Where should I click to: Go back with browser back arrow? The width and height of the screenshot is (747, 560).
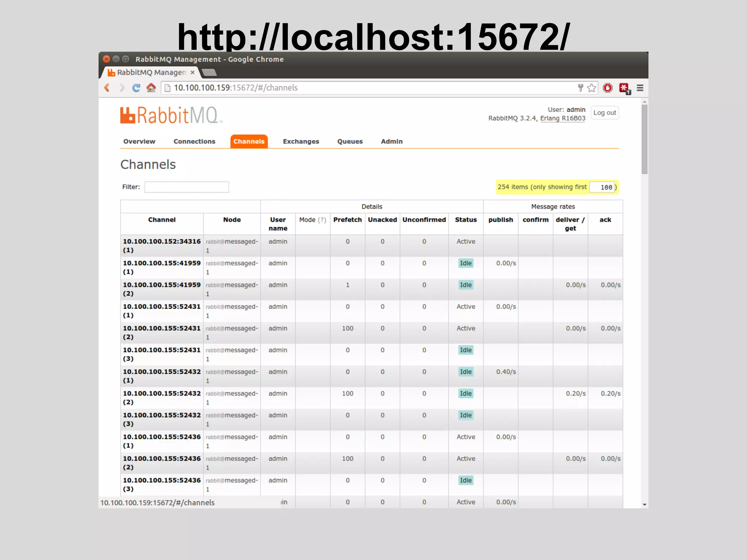[x=107, y=88]
